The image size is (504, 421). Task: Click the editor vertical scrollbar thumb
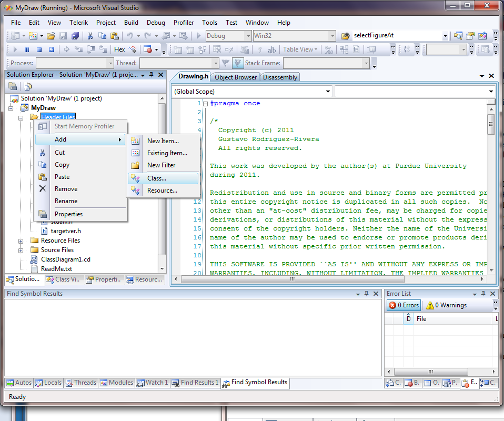tap(491, 124)
